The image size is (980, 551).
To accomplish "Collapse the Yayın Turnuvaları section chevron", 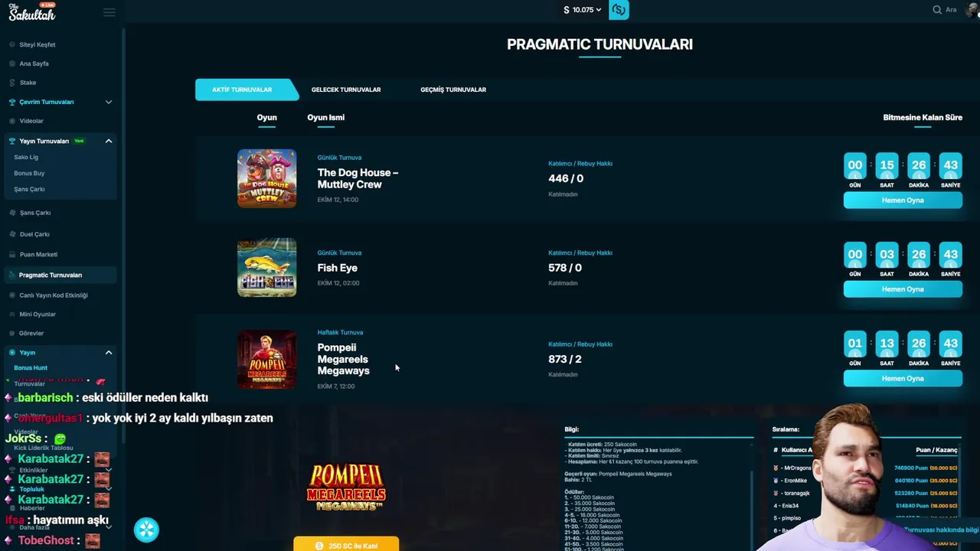I will pos(109,141).
